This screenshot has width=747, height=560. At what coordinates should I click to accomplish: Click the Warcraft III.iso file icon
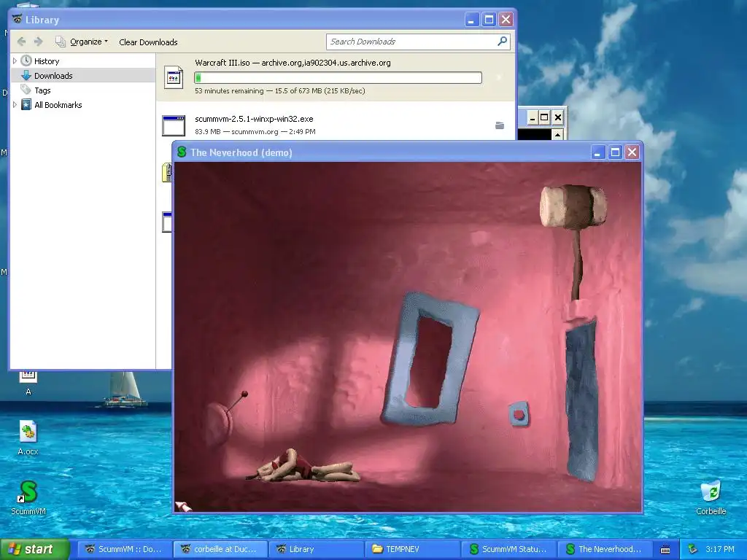click(174, 77)
